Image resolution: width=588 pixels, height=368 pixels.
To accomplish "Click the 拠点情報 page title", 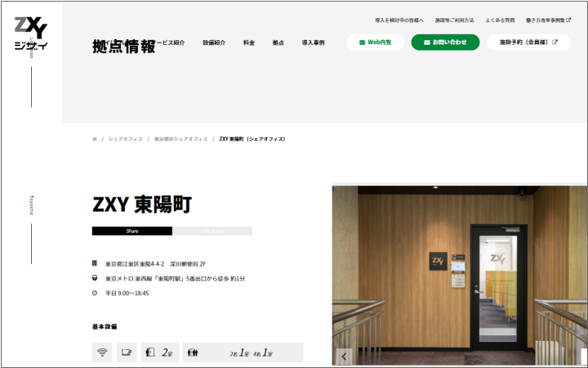I will [x=124, y=47].
